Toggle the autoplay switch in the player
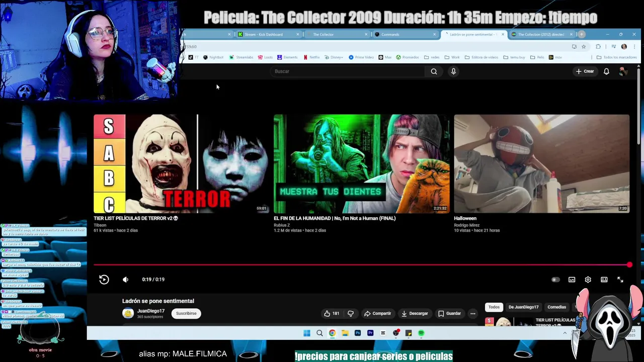 click(x=555, y=280)
